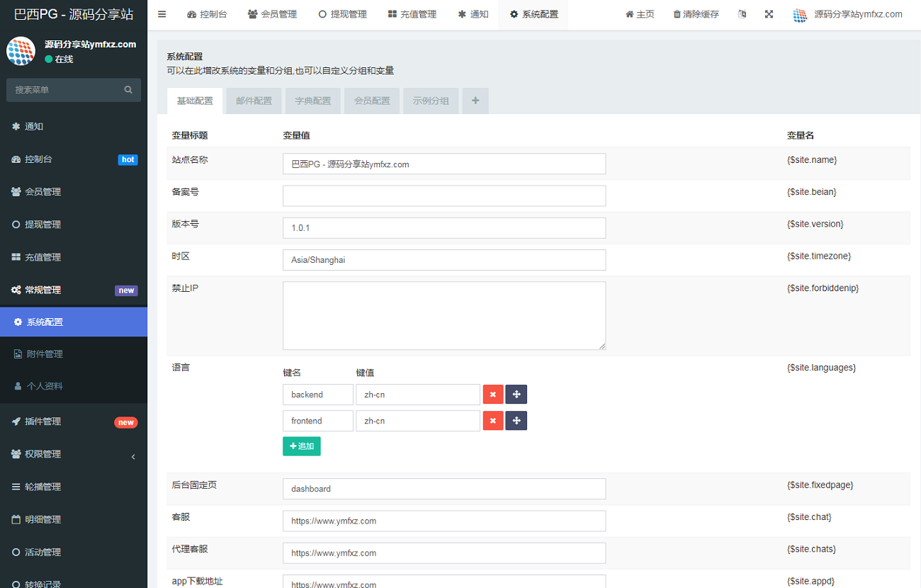The height and width of the screenshot is (588, 921).
Task: Delete the backend language row
Action: coord(492,395)
